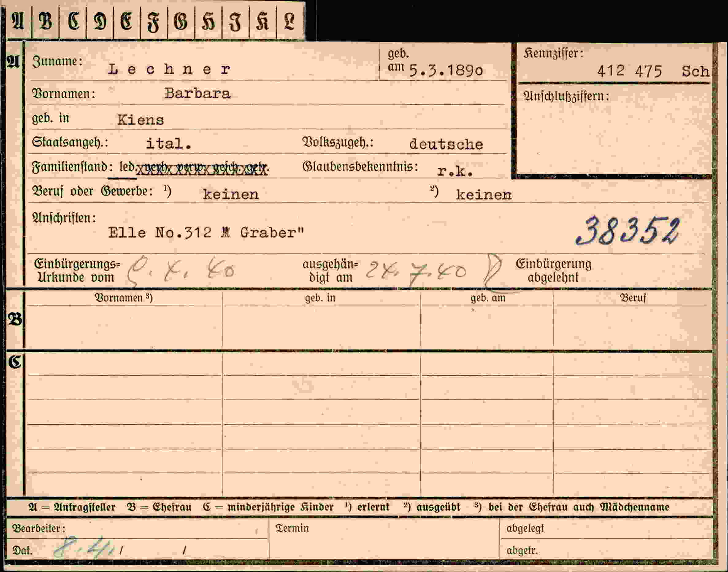Screen dimensions: 728x572
Task: Click the handwritten blue number 38352
Action: click(628, 230)
